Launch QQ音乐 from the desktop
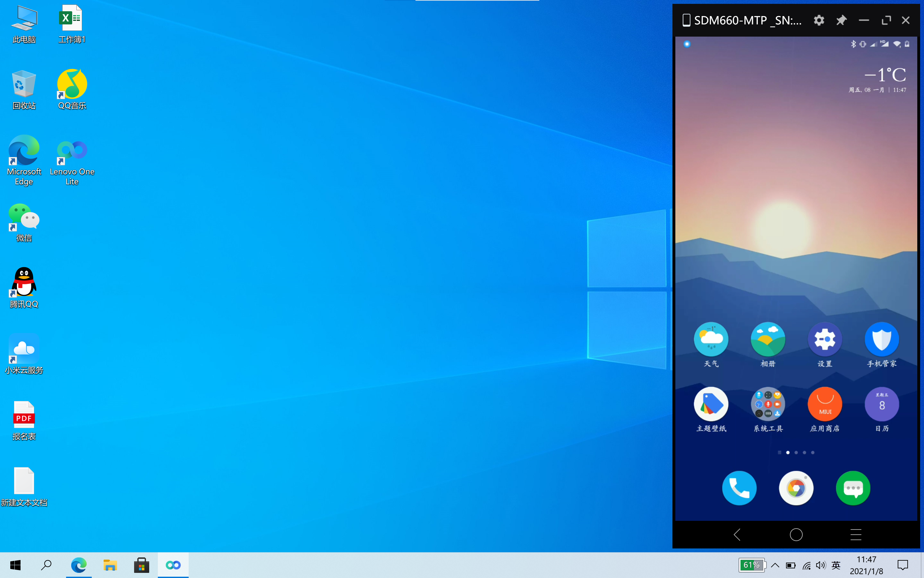 pyautogui.click(x=72, y=90)
